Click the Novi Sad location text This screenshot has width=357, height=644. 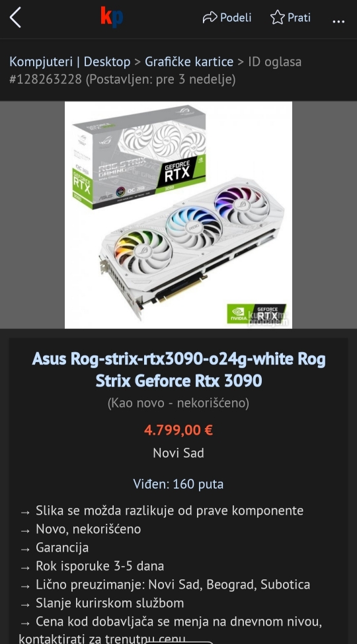(x=178, y=453)
